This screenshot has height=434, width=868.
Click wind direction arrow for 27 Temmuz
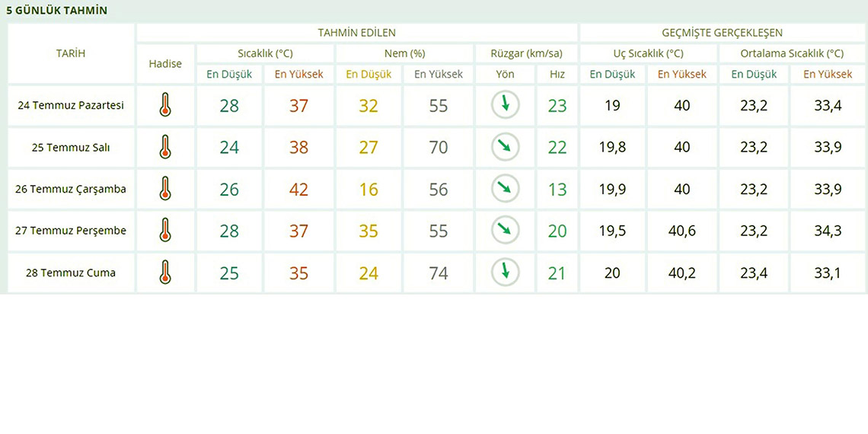(505, 231)
